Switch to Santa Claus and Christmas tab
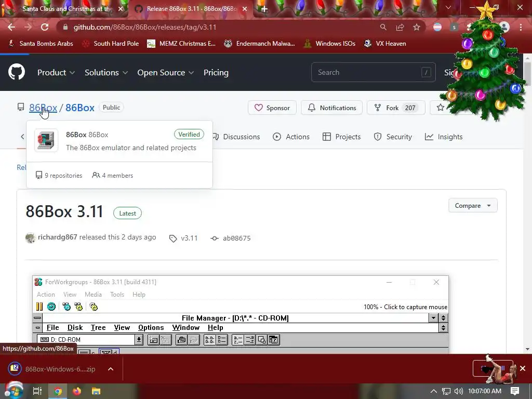The width and height of the screenshot is (532, 399). (67, 9)
